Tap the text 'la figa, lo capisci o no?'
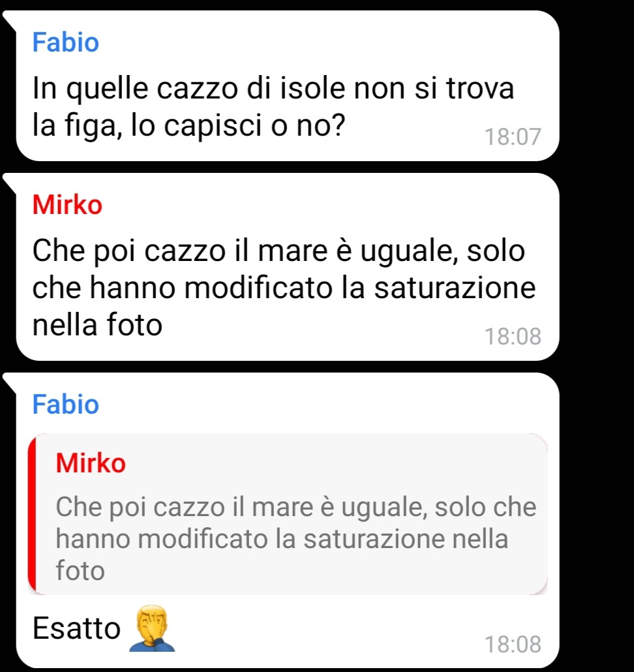 coord(189,125)
